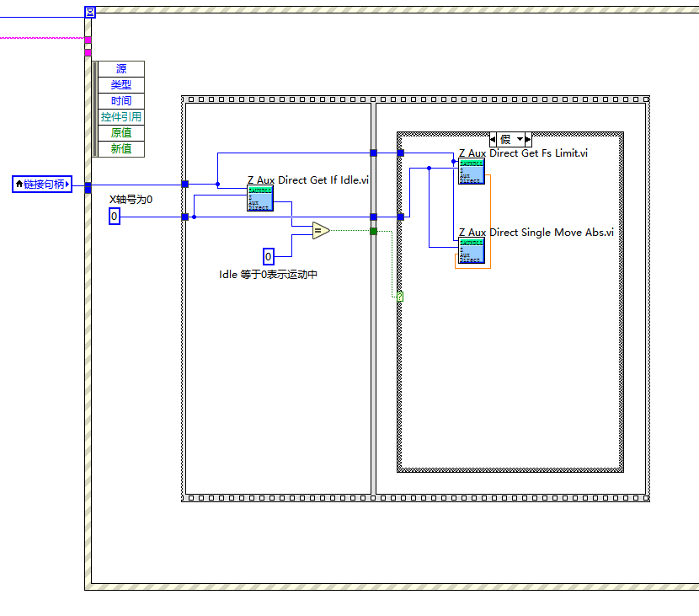The width and height of the screenshot is (699, 616).
Task: Select the Z Aux Direct Get Fs Limit.vi icon
Action: coord(471,170)
